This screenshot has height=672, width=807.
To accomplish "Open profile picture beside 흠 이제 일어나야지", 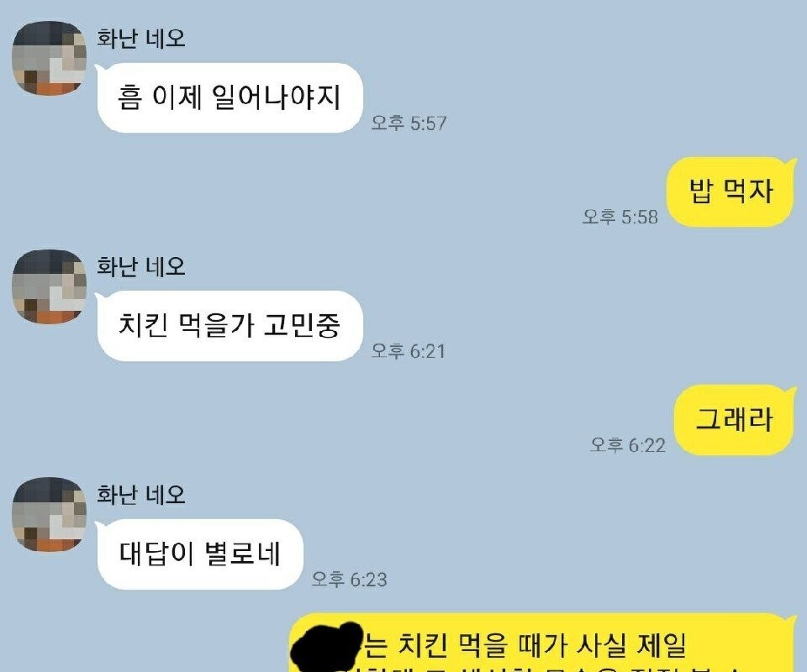I will (x=50, y=58).
